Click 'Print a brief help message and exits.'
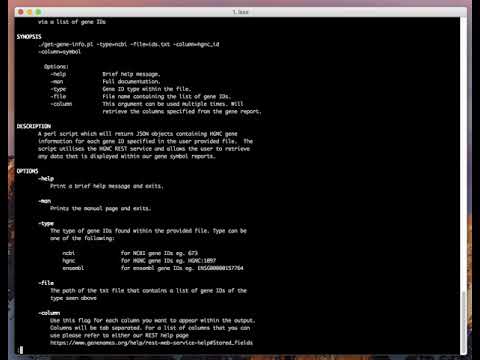Viewport: 480px width, 360px height. point(107,186)
